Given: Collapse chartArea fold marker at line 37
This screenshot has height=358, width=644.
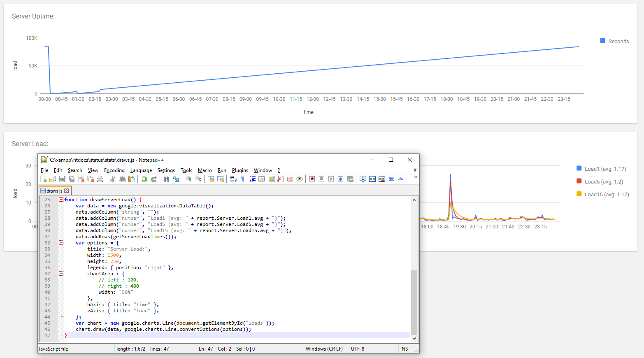Looking at the screenshot, I should [x=61, y=274].
